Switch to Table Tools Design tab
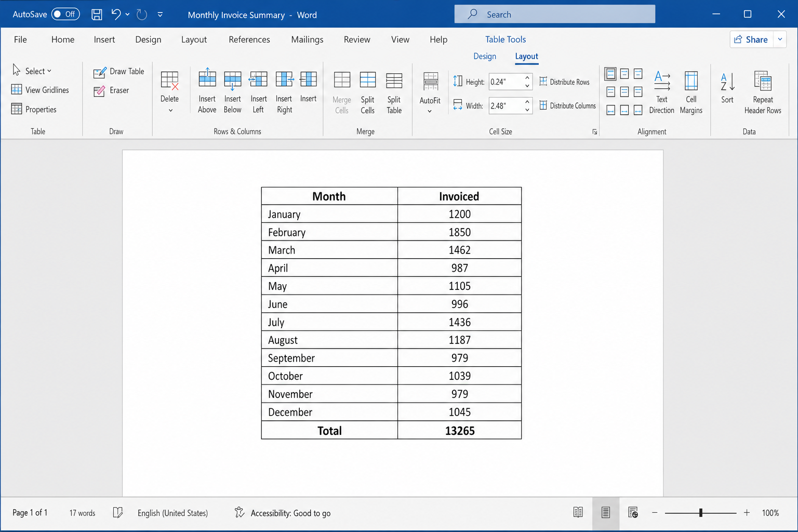 (x=485, y=56)
